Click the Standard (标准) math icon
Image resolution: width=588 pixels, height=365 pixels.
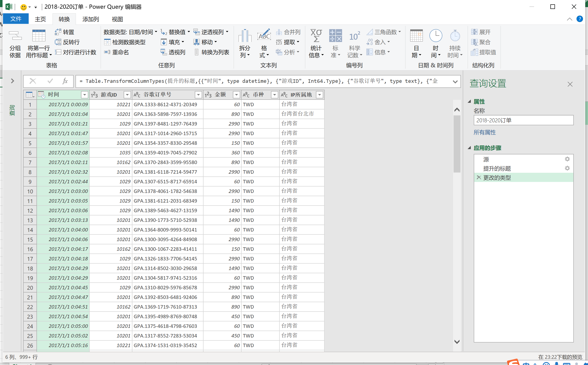tap(335, 36)
